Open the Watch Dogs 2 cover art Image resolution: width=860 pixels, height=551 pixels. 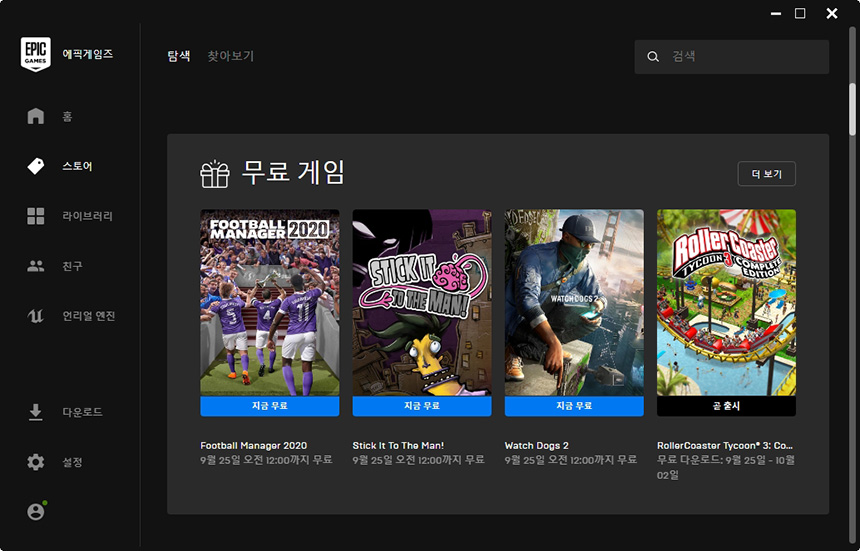coord(574,303)
